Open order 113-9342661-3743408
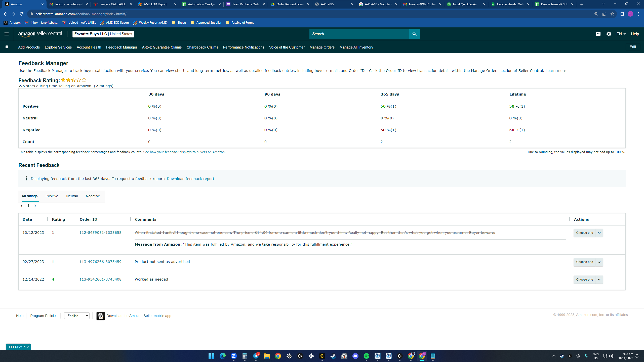Image resolution: width=644 pixels, height=362 pixels. tap(100, 279)
